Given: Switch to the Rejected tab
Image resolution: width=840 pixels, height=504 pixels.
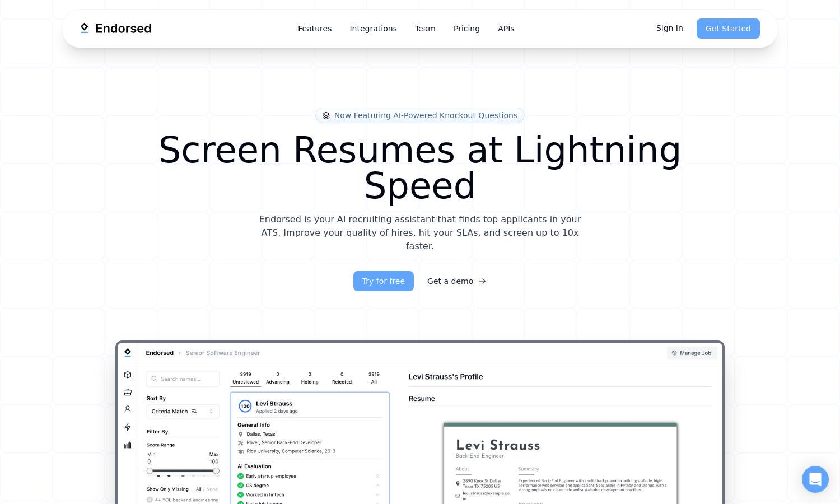Looking at the screenshot, I should [x=342, y=378].
